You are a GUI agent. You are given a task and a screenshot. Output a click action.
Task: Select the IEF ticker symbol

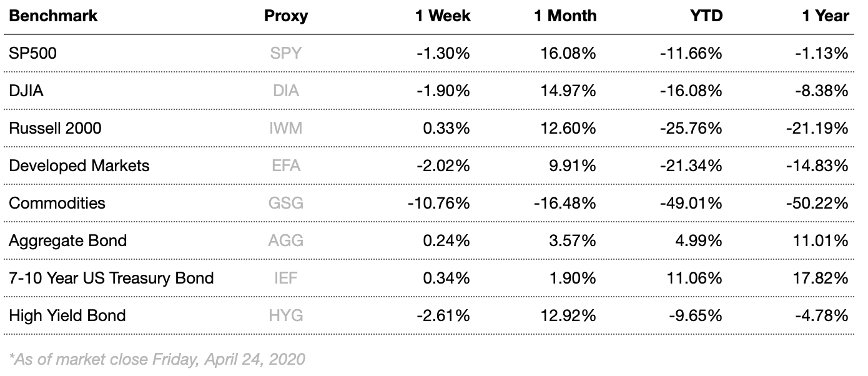point(286,278)
